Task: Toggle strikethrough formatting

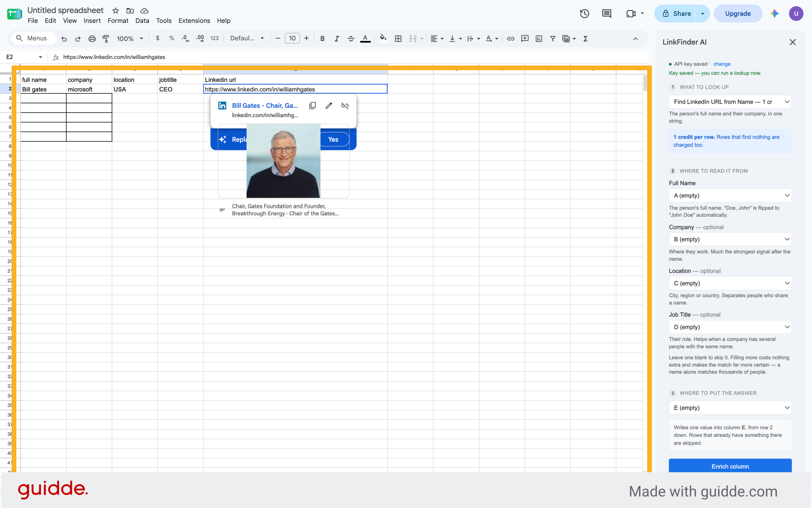Action: 351,39
